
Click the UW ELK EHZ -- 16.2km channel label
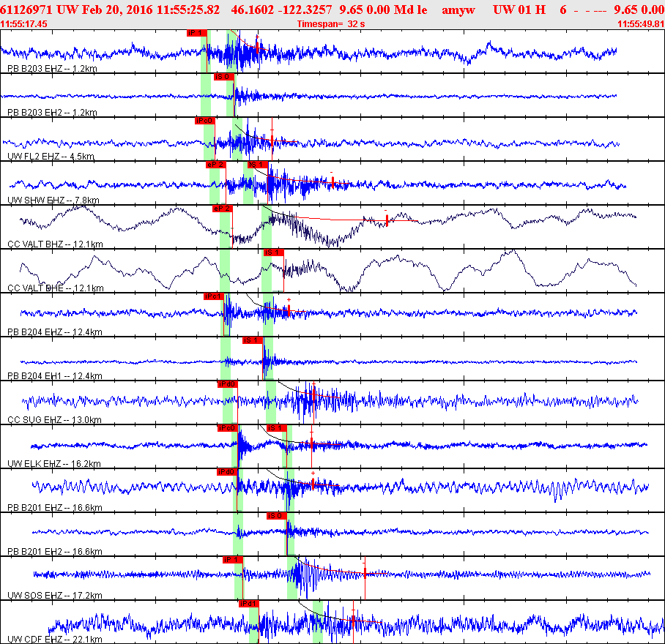pyautogui.click(x=54, y=463)
